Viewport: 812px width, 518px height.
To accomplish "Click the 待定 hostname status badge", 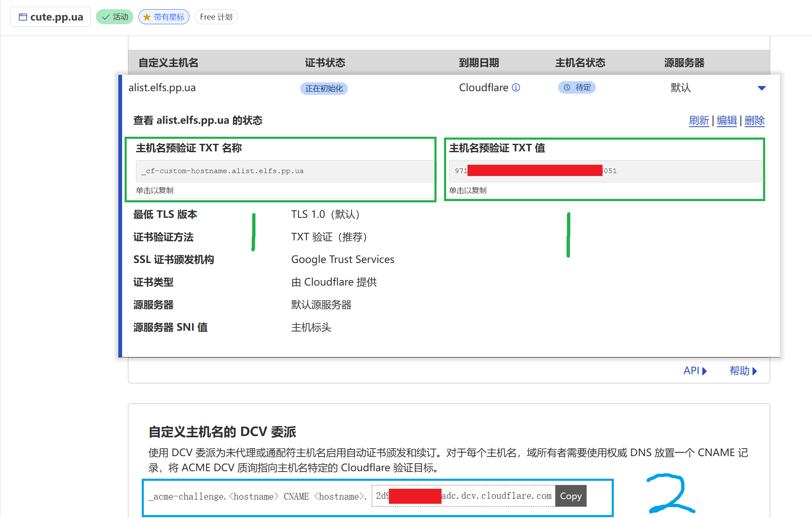I will [577, 87].
